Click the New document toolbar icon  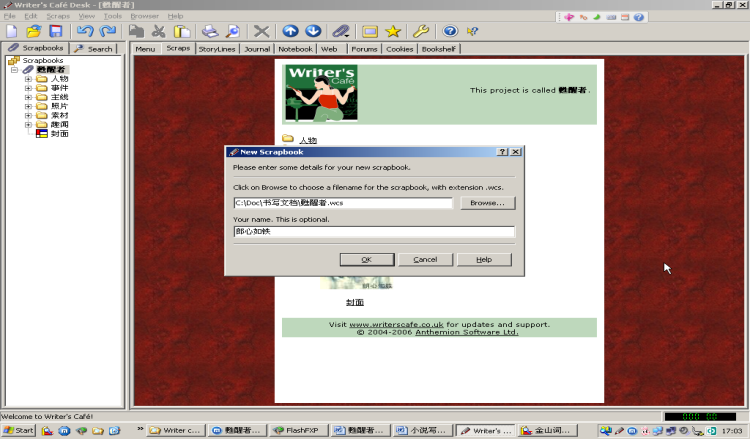coord(11,32)
